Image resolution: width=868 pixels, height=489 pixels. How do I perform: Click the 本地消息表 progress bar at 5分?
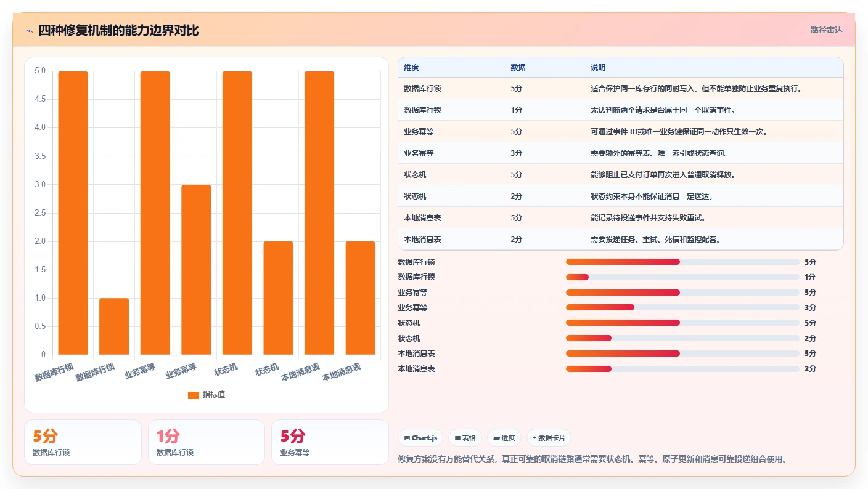(682, 354)
